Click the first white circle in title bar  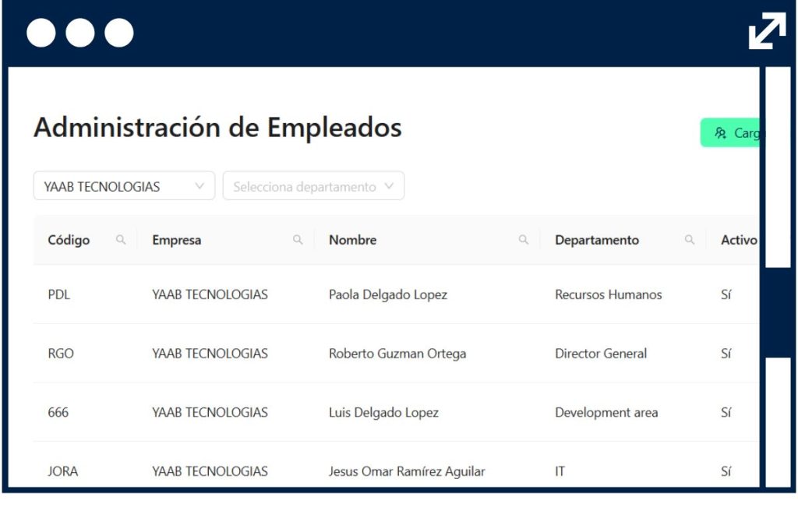(41, 33)
